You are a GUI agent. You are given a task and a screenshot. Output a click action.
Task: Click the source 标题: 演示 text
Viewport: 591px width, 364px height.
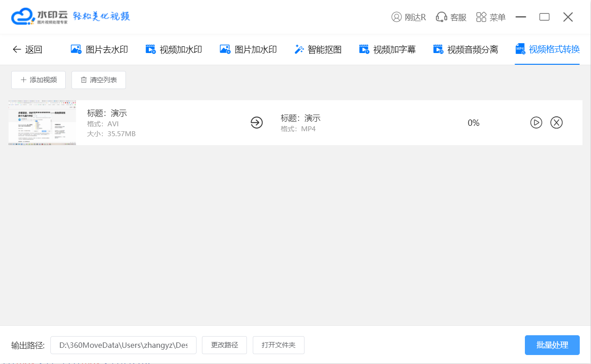click(107, 113)
